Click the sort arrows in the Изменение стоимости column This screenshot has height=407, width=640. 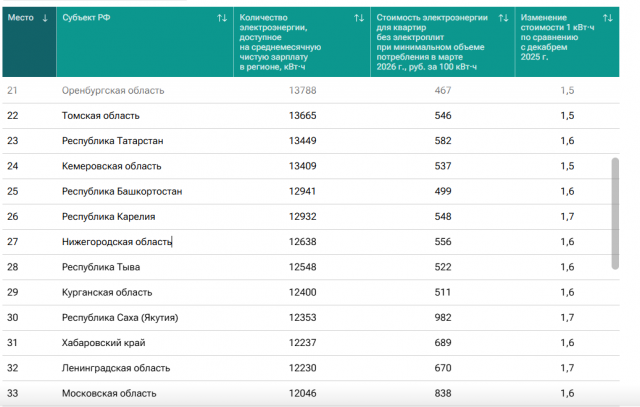pyautogui.click(x=608, y=18)
